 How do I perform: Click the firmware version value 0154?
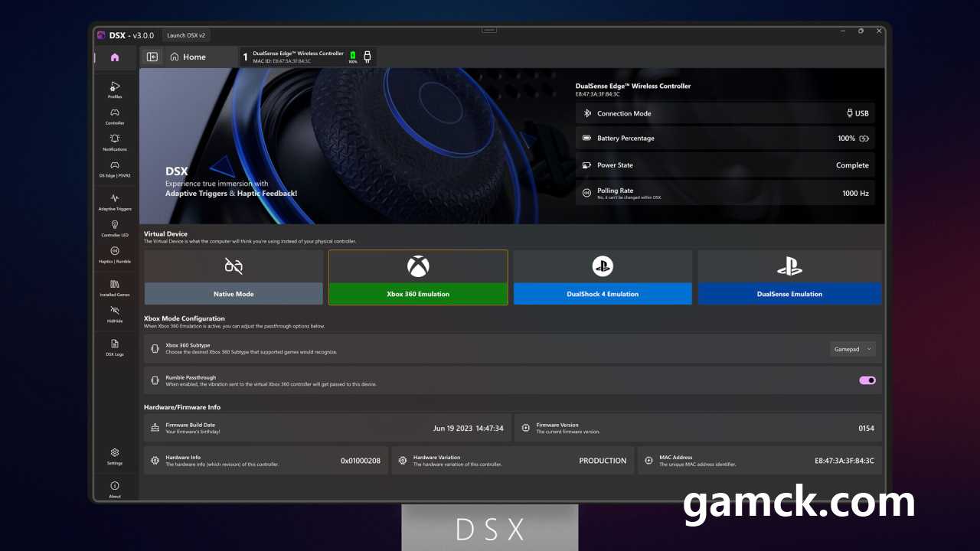pyautogui.click(x=866, y=429)
